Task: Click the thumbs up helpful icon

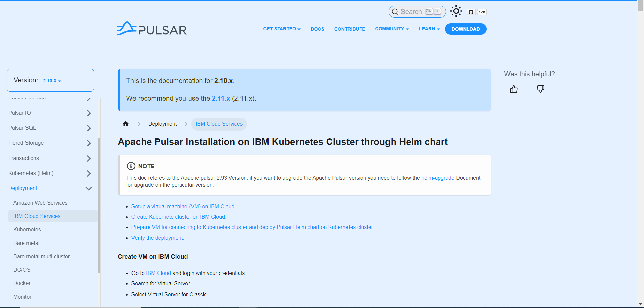Action: pos(514,89)
